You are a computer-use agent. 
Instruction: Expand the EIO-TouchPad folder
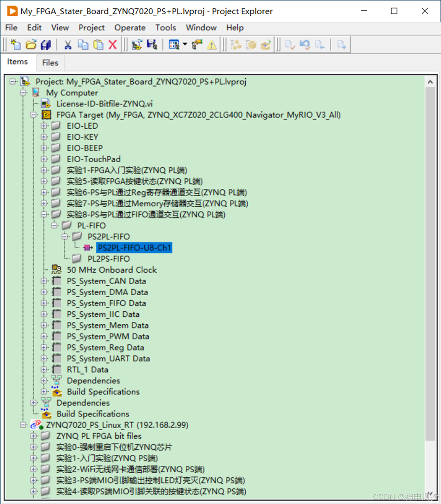click(44, 159)
